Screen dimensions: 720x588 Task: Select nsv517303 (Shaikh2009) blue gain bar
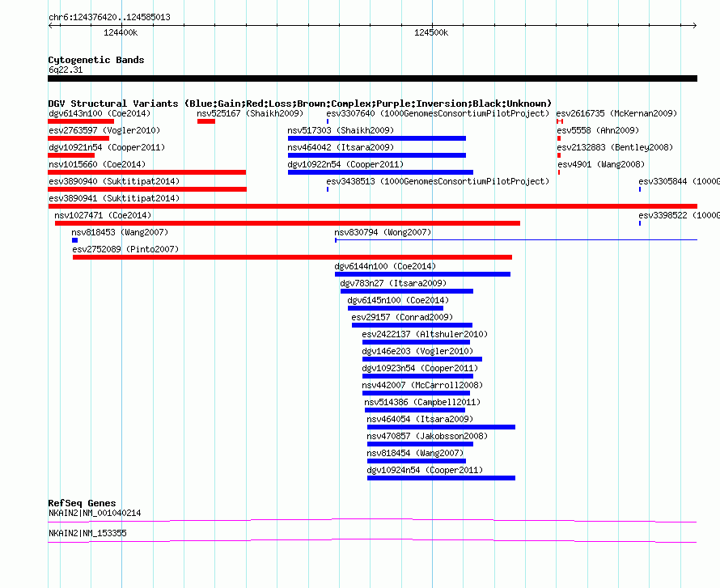coord(377,138)
